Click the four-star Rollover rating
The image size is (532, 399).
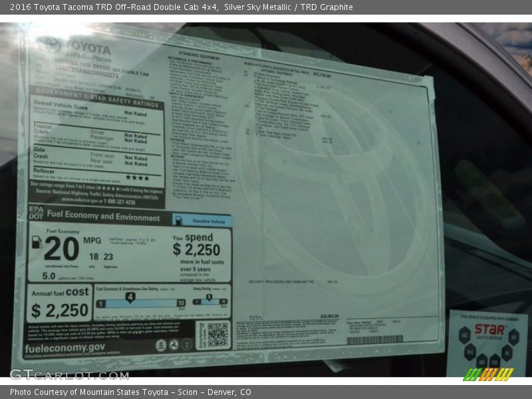coord(137,178)
